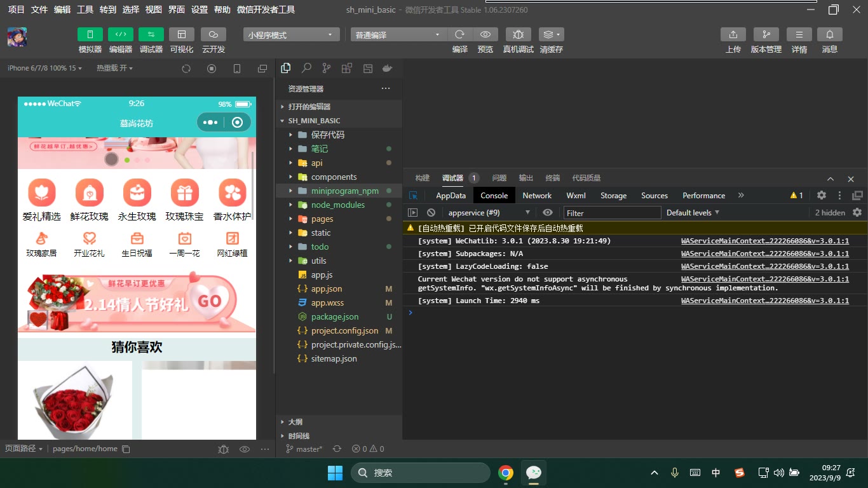The image size is (868, 488).
Task: Start real device debugging (真机调试)
Action: [x=519, y=34]
